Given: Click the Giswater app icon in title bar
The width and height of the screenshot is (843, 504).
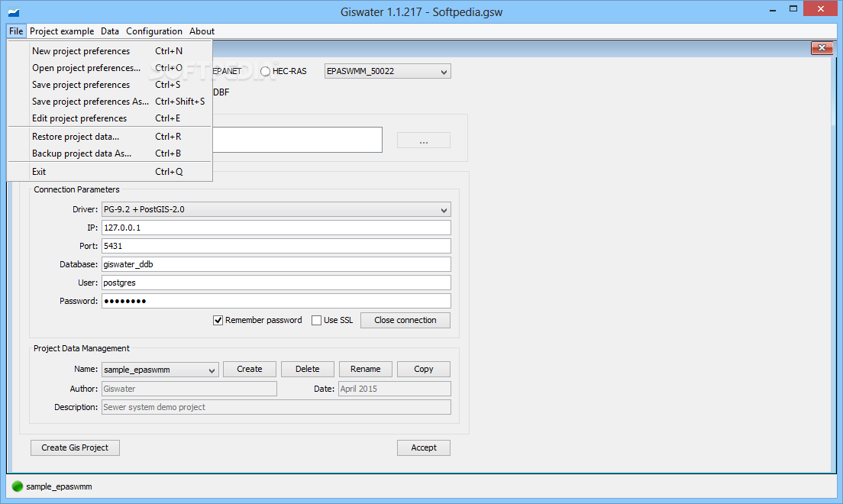Looking at the screenshot, I should click(14, 11).
